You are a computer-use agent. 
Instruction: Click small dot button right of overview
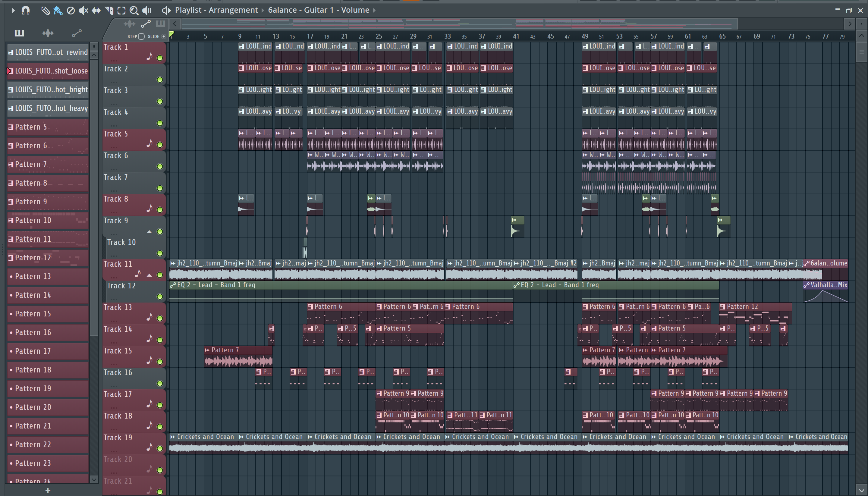click(861, 24)
